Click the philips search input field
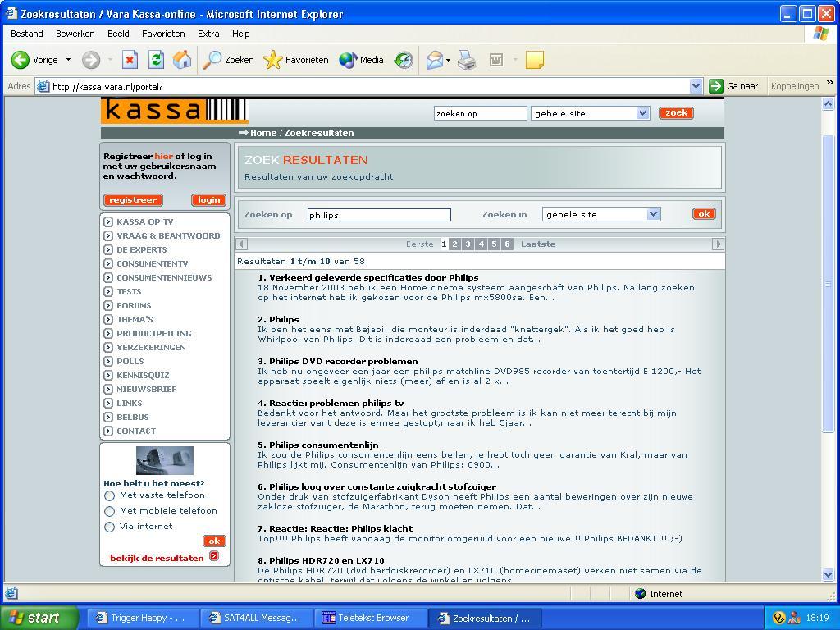 pos(379,215)
